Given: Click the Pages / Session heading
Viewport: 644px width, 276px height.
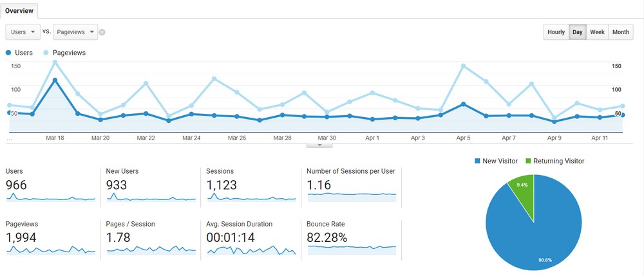Looking at the screenshot, I should coord(131,225).
